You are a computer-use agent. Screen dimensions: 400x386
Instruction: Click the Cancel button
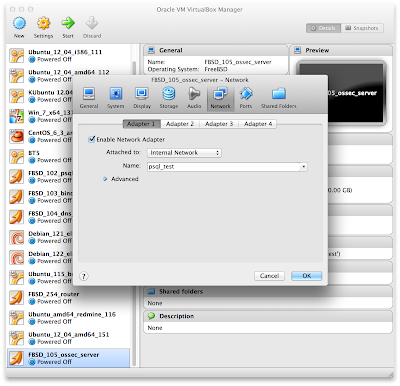tap(269, 276)
